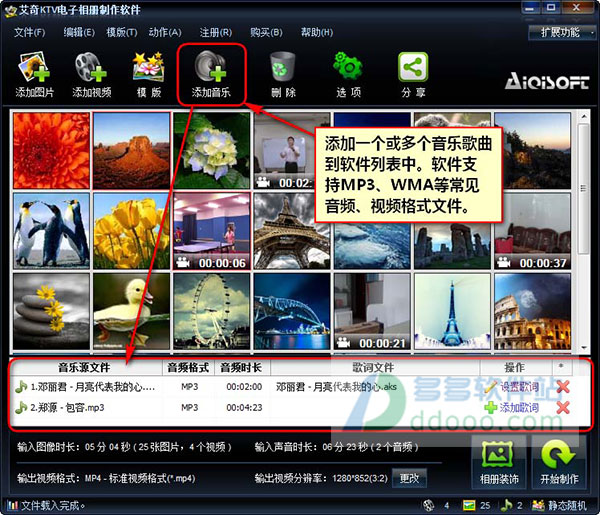Select the harbour bridge night thumbnail
The image size is (600, 515).
[x=292, y=311]
